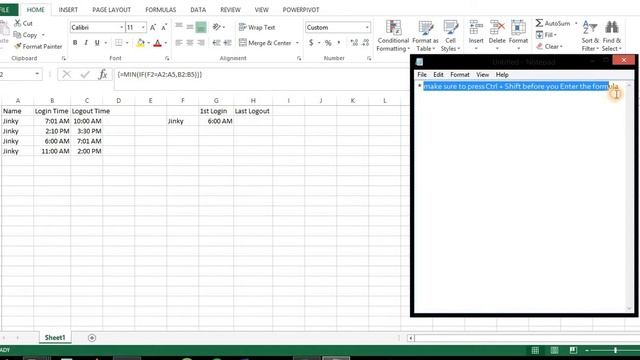The height and width of the screenshot is (360, 640).
Task: Toggle Align Left horizontal alignment
Action: 179,42
